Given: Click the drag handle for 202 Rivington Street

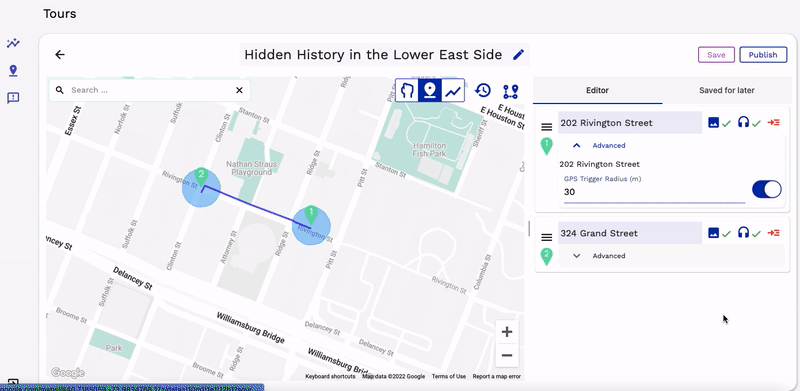Looking at the screenshot, I should pyautogui.click(x=546, y=127).
